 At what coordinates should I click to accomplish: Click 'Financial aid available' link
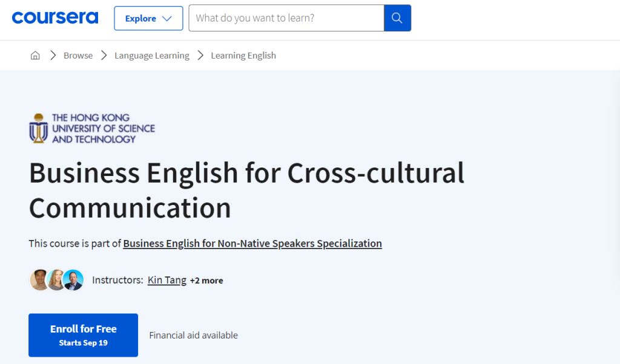point(193,335)
